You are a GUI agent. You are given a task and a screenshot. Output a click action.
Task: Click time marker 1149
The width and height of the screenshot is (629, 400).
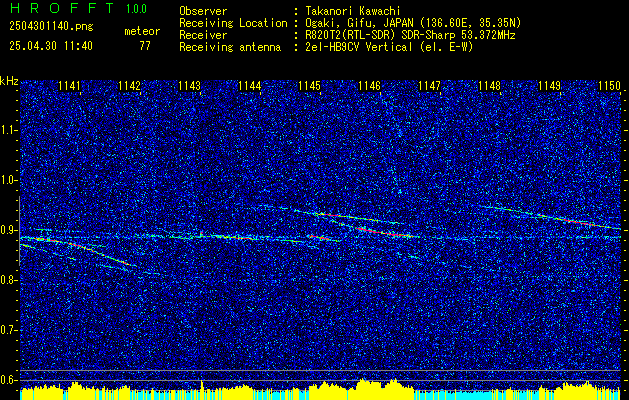[x=550, y=86]
